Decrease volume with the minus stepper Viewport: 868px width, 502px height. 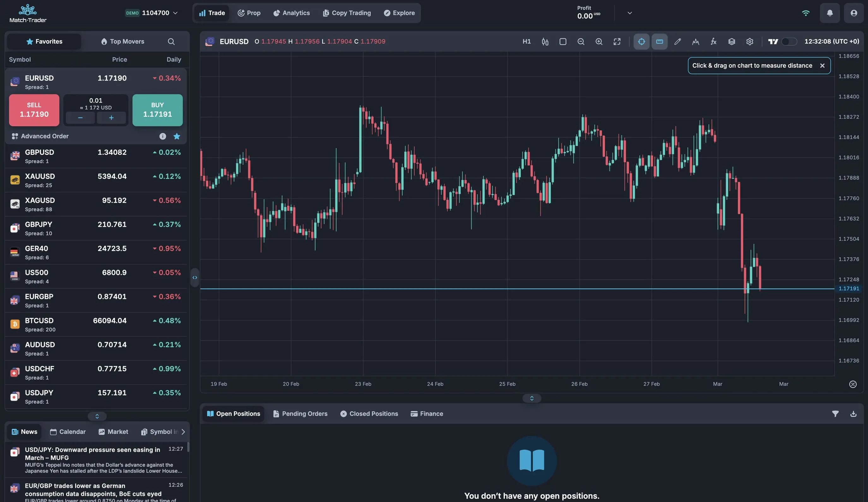pos(80,117)
